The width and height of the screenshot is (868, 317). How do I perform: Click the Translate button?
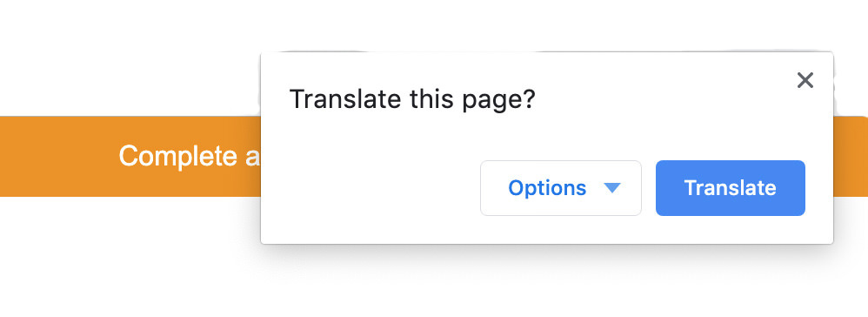coord(731,188)
